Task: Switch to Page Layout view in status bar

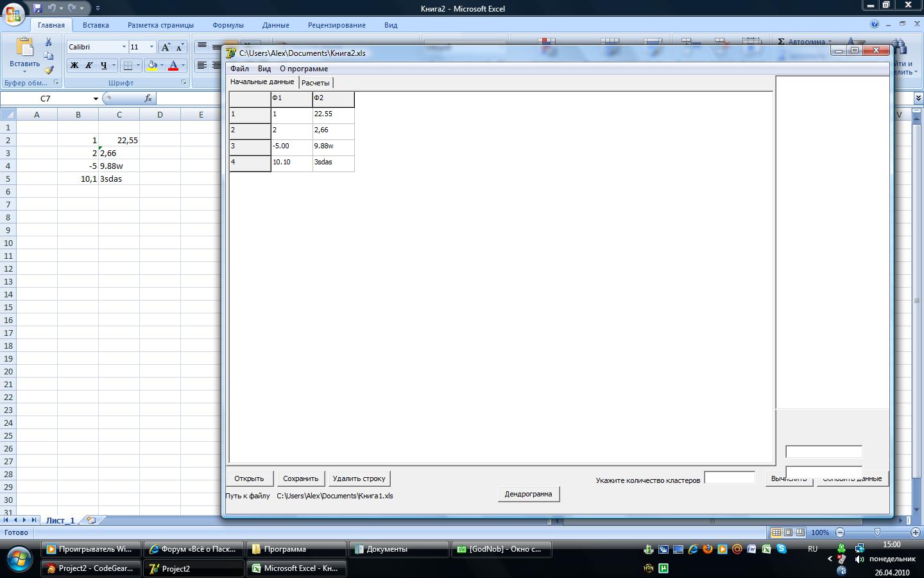Action: click(x=788, y=532)
